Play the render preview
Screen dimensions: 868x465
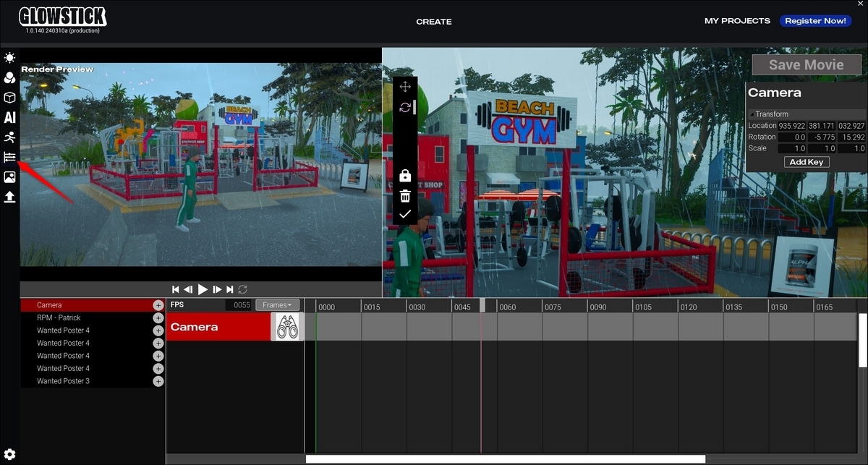(x=203, y=289)
